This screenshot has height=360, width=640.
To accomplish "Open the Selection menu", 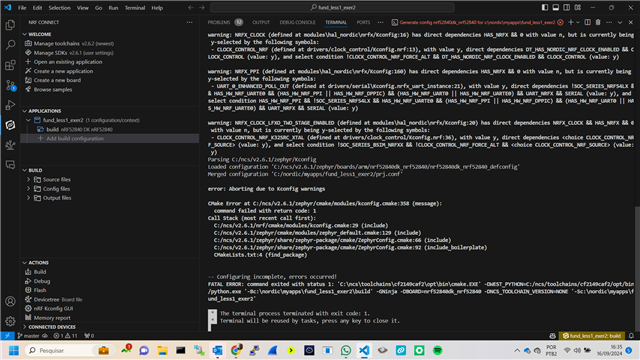I will (60, 8).
